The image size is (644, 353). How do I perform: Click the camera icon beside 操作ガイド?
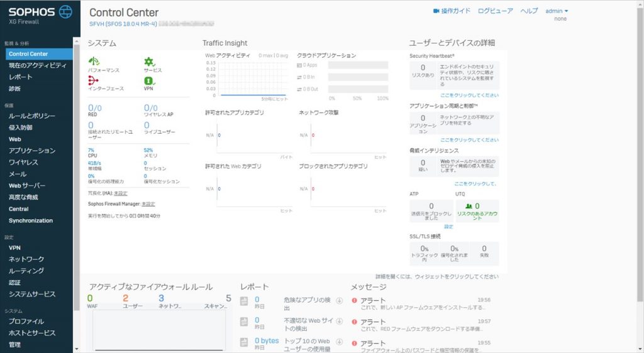436,11
